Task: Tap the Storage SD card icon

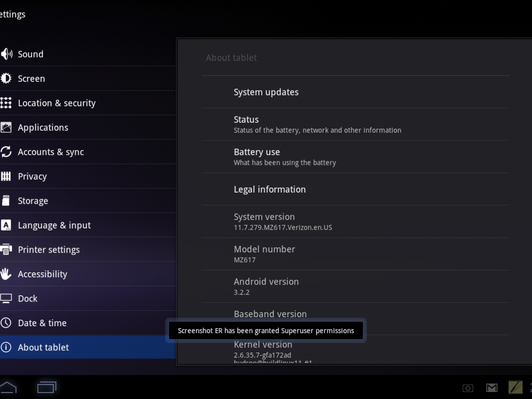Action: (6, 200)
